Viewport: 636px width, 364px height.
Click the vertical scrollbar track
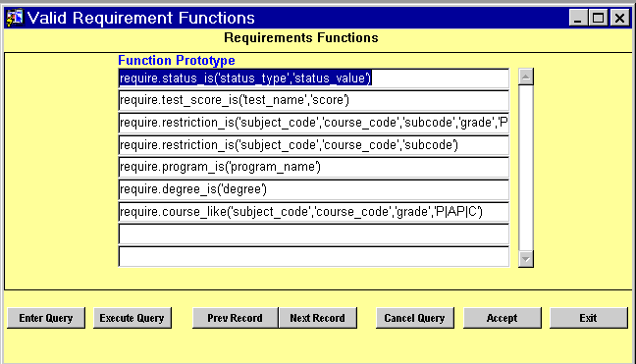click(x=526, y=168)
